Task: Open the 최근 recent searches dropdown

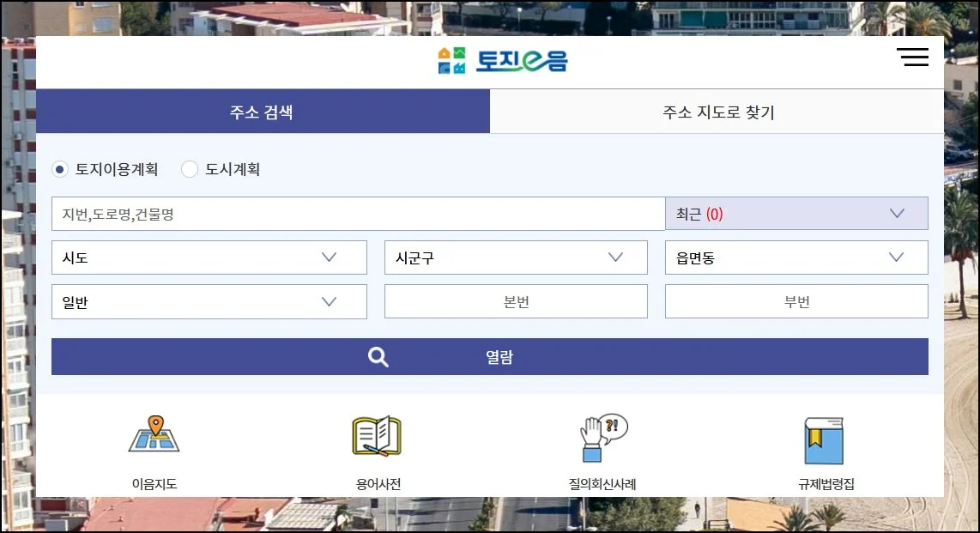Action: click(796, 213)
